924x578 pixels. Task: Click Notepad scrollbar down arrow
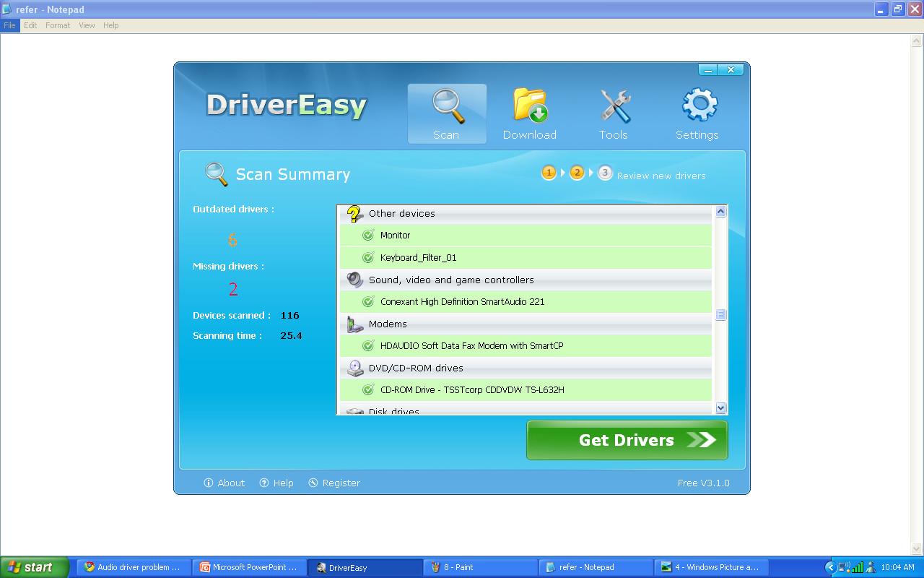pyautogui.click(x=918, y=549)
